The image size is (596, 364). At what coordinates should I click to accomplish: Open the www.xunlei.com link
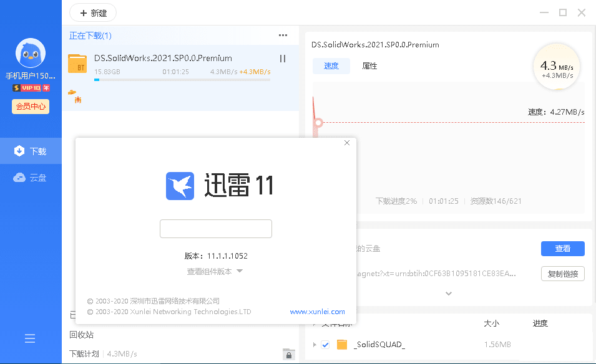tap(318, 312)
